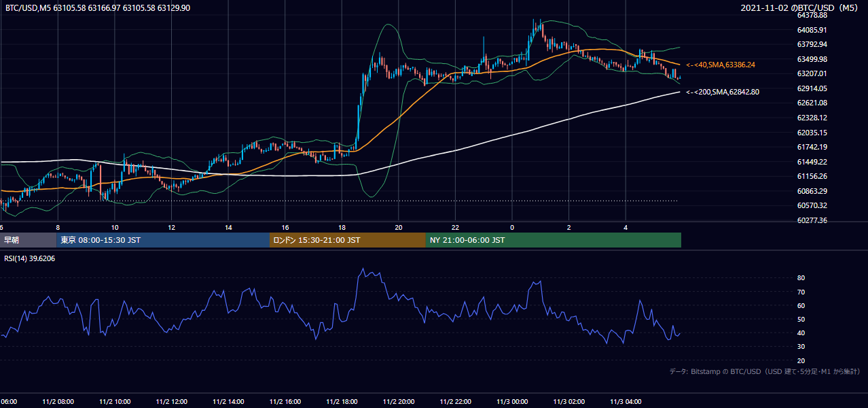Click the 11/2 20:00 date axis label

[399, 402]
